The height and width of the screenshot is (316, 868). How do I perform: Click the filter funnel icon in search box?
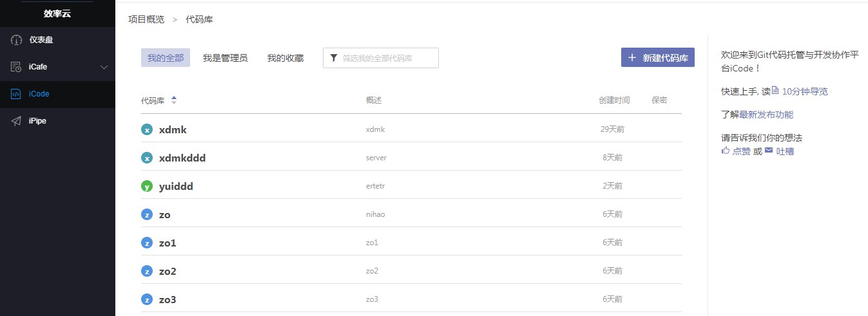coord(334,58)
